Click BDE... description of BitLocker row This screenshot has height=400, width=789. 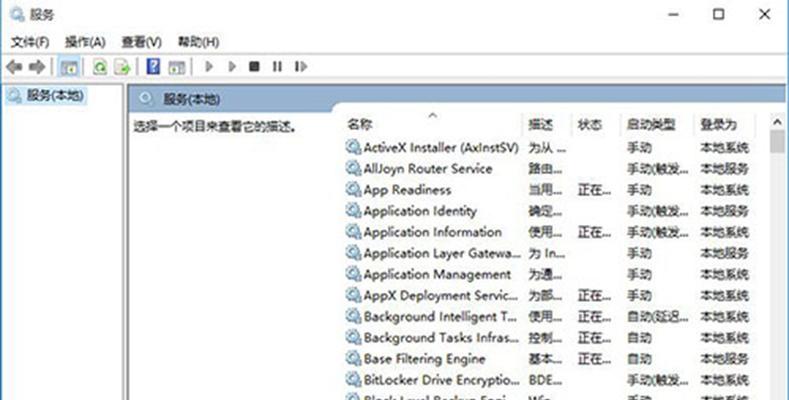coord(545,380)
